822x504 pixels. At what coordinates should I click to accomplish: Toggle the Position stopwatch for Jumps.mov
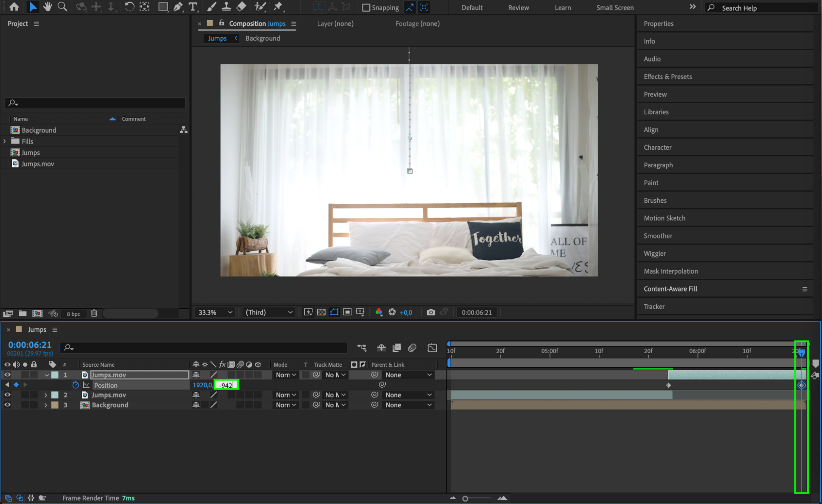(76, 385)
